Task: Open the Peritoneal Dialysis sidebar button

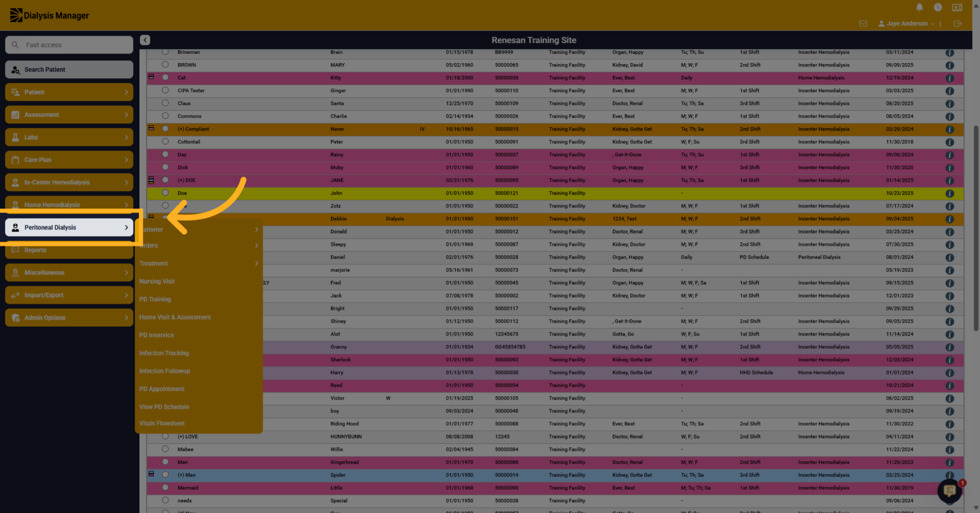Action: tap(69, 227)
